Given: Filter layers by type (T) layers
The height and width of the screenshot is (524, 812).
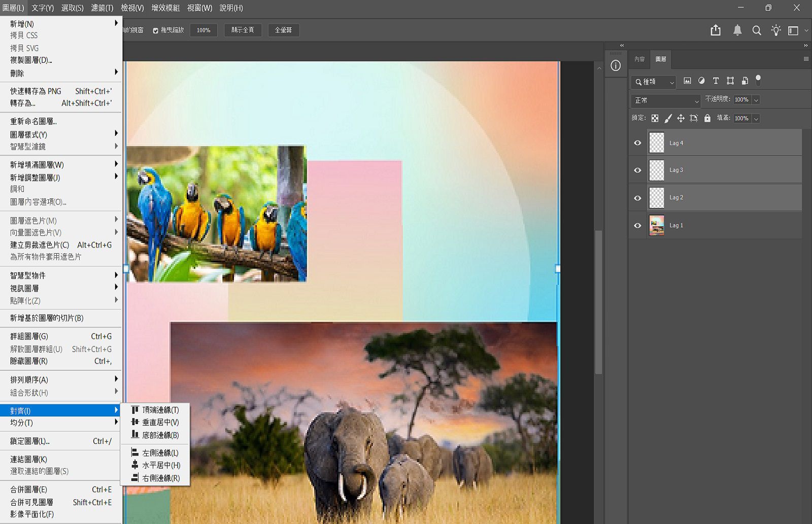Looking at the screenshot, I should tap(716, 81).
